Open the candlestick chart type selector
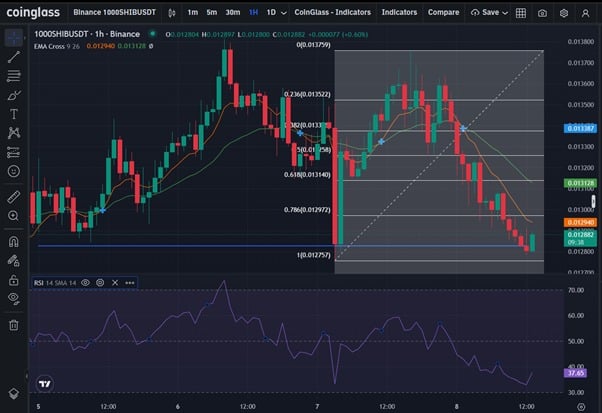The image size is (602, 413). pyautogui.click(x=172, y=13)
